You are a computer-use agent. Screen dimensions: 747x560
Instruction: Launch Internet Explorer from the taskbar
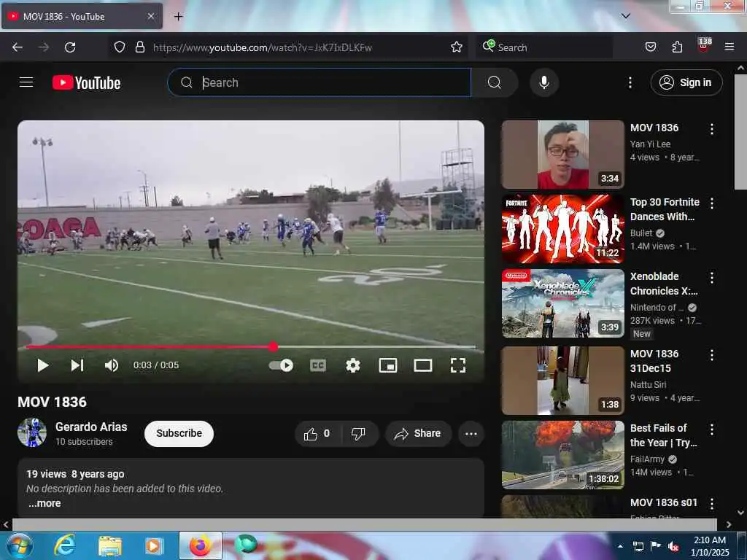pos(64,545)
